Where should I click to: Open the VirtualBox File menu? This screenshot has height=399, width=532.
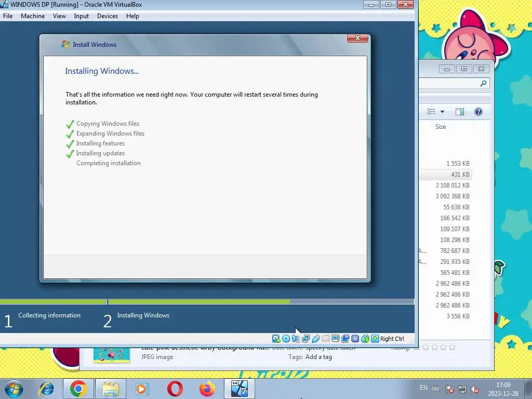click(x=8, y=16)
